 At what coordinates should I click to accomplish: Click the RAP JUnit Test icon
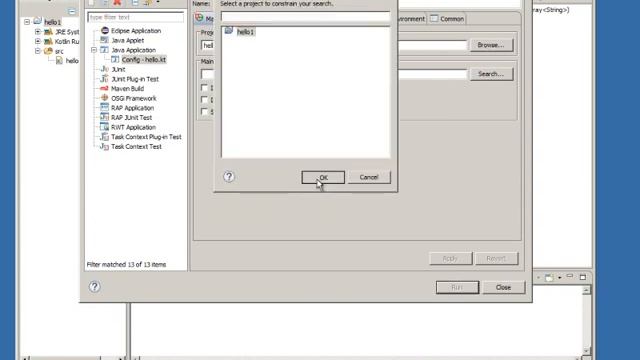coord(104,117)
